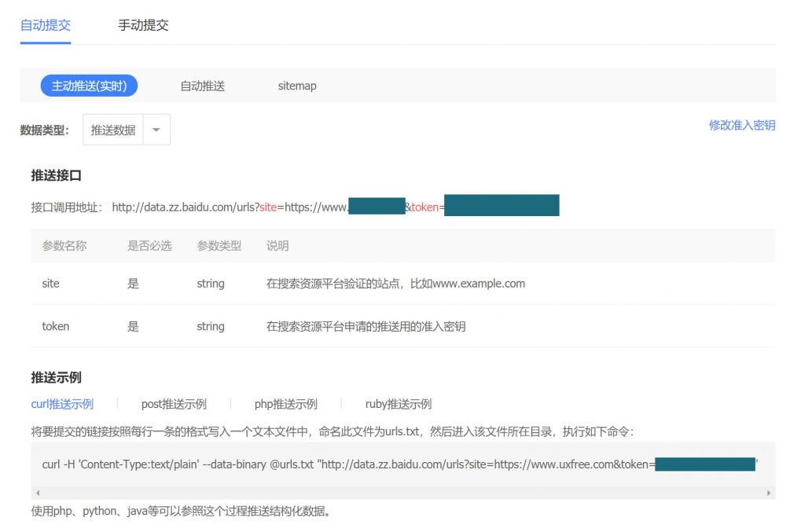Open the php推送示例 example
Screen dimensions: 805x532
point(285,404)
